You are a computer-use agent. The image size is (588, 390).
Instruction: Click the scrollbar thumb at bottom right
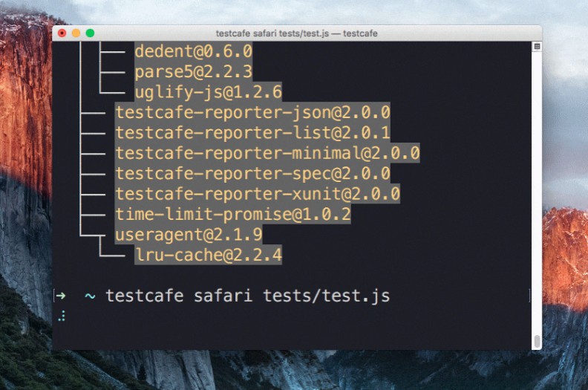537,341
